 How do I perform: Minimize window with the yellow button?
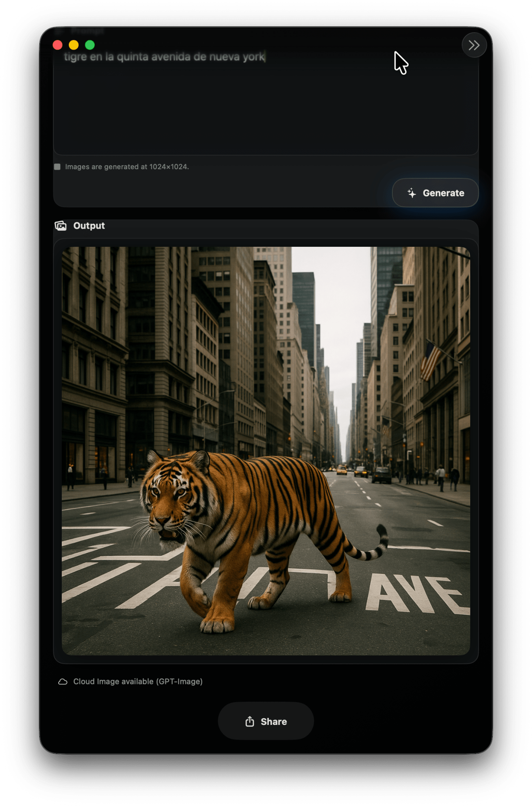click(x=74, y=45)
